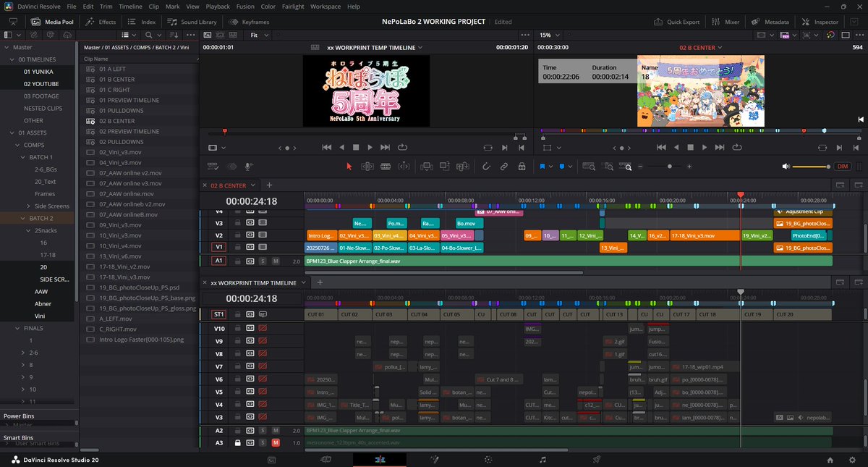The image size is (868, 467).
Task: Toggle Auto Track Selector on V7
Action: tap(250, 366)
